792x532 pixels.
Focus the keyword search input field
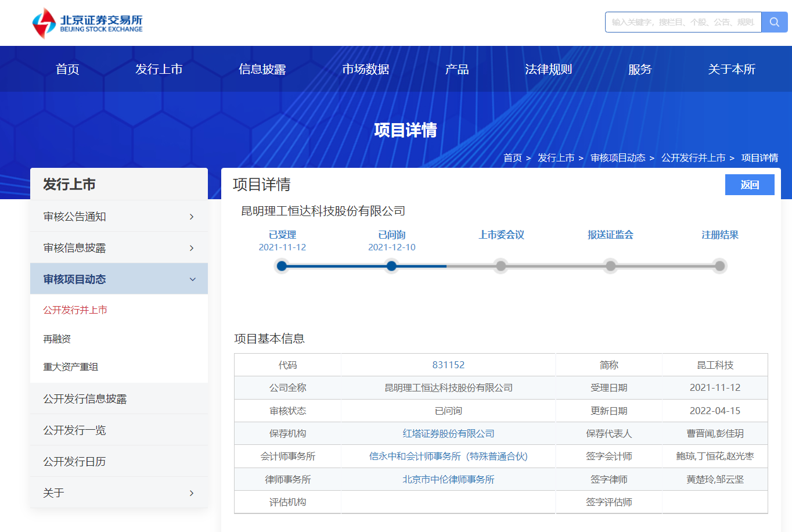(x=683, y=22)
